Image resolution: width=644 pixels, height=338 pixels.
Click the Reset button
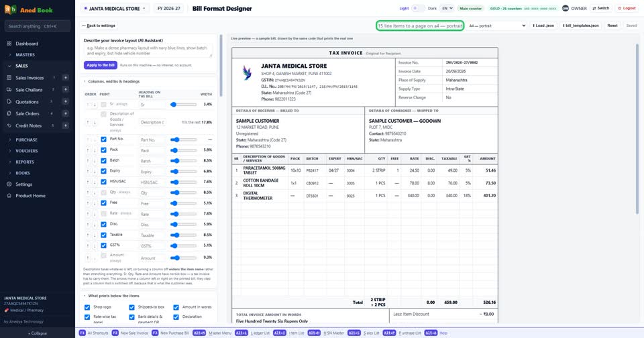(x=612, y=25)
